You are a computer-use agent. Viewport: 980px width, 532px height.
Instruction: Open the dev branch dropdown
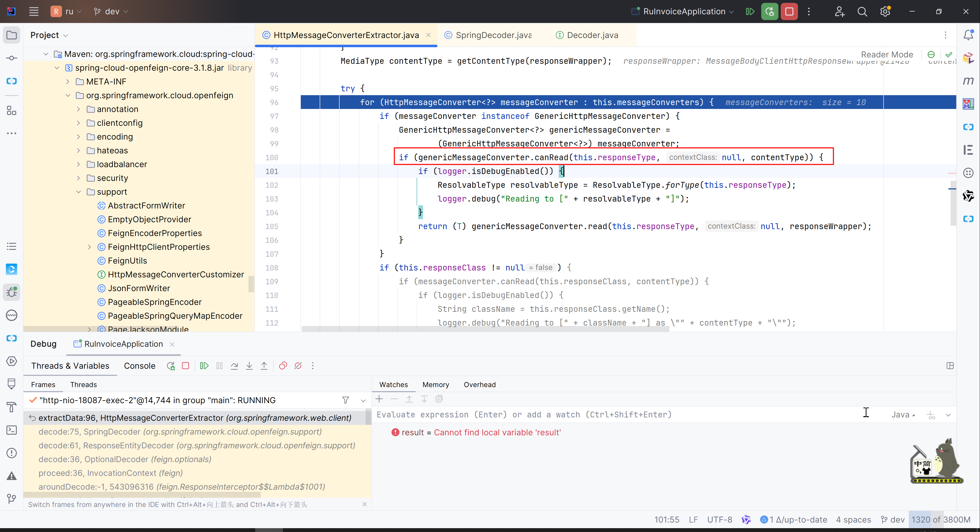(x=111, y=11)
